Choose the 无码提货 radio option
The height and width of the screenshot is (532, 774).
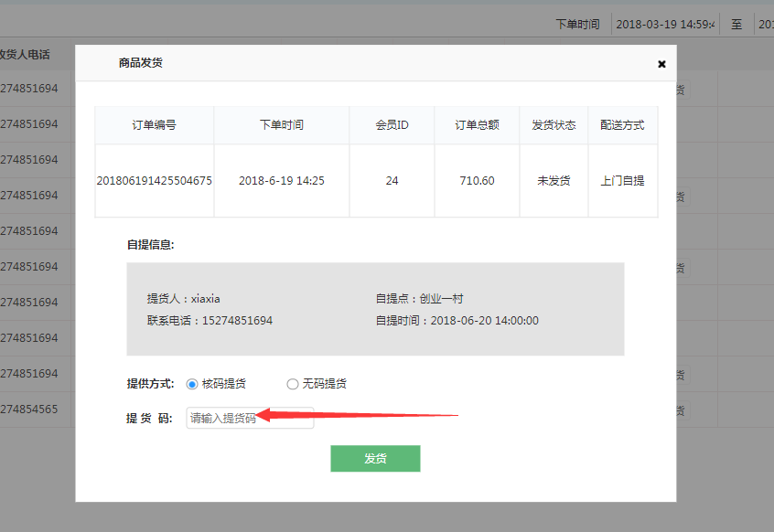tap(293, 384)
